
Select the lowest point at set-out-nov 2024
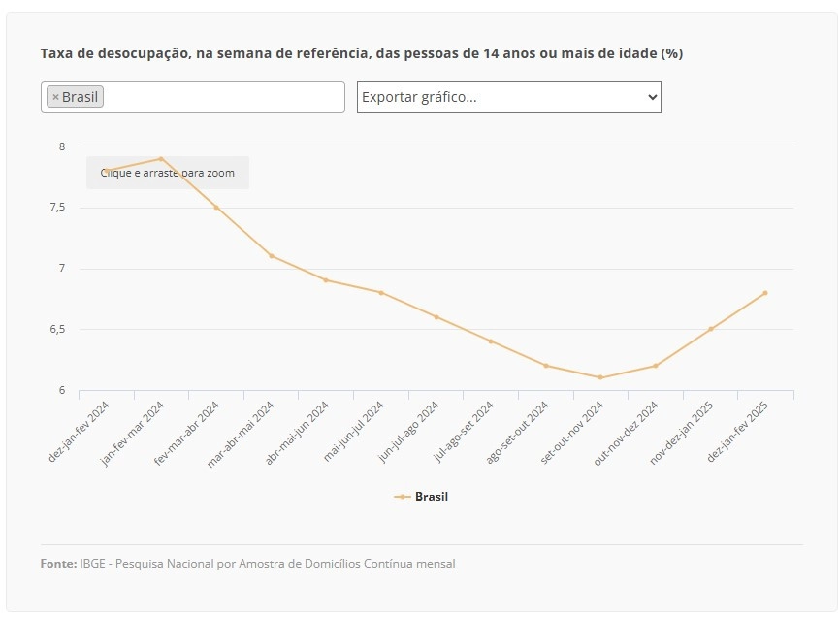click(x=600, y=377)
